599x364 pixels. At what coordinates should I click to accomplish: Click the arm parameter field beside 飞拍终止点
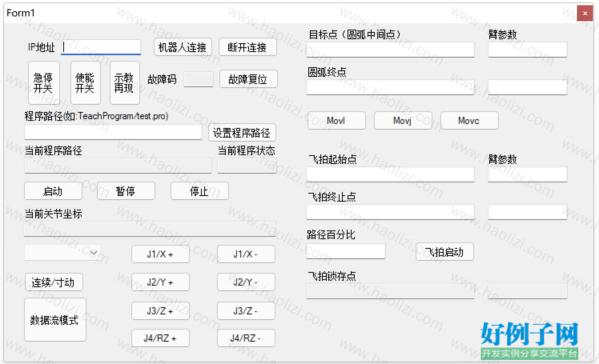528,212
